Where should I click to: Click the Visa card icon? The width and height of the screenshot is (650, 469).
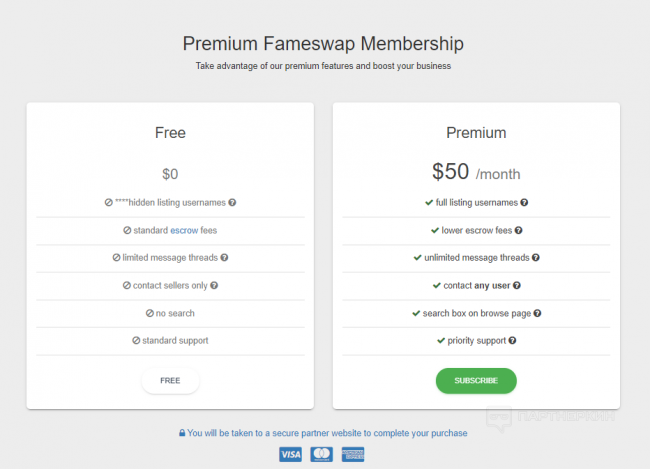(290, 455)
